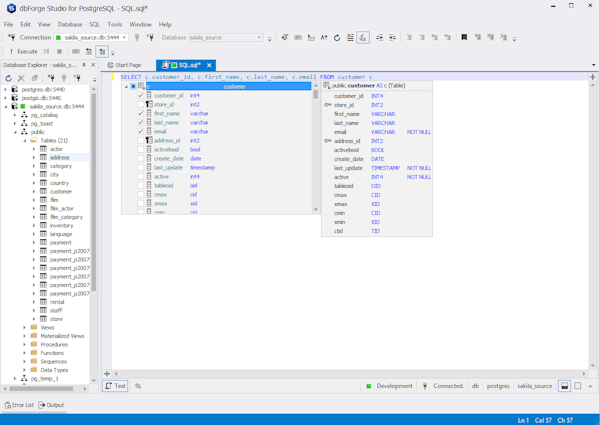Click the Text view tab at bottom
Screen dimensions: 600x425
coord(116,386)
